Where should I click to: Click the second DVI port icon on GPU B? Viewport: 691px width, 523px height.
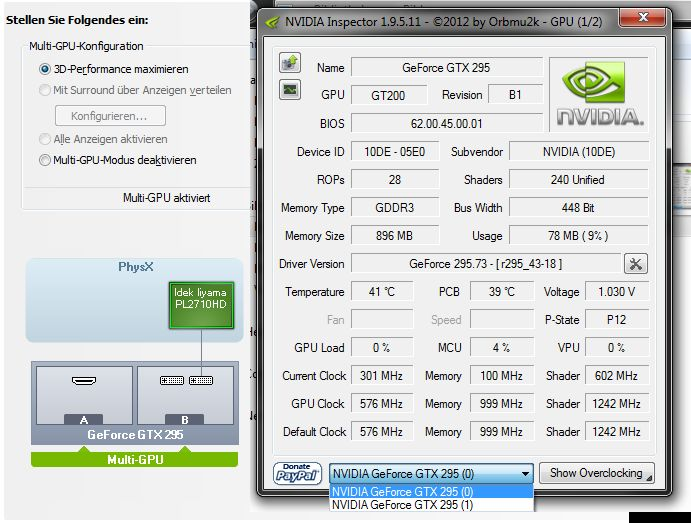coord(201,380)
